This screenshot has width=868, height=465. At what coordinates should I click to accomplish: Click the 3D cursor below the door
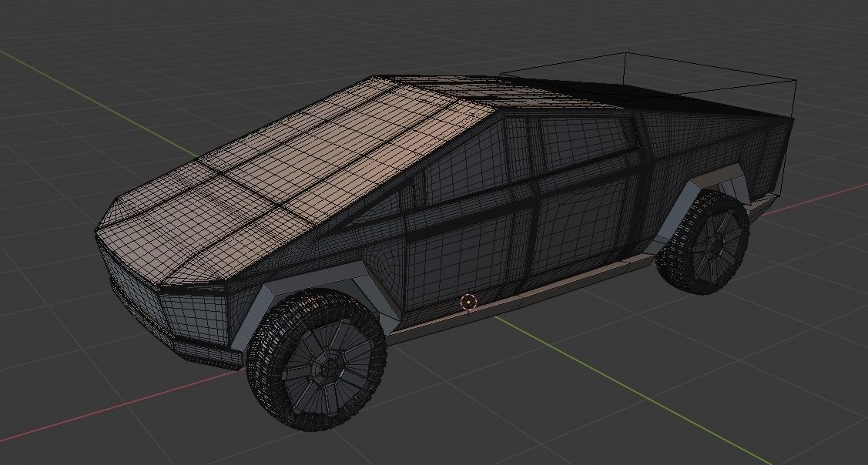468,303
